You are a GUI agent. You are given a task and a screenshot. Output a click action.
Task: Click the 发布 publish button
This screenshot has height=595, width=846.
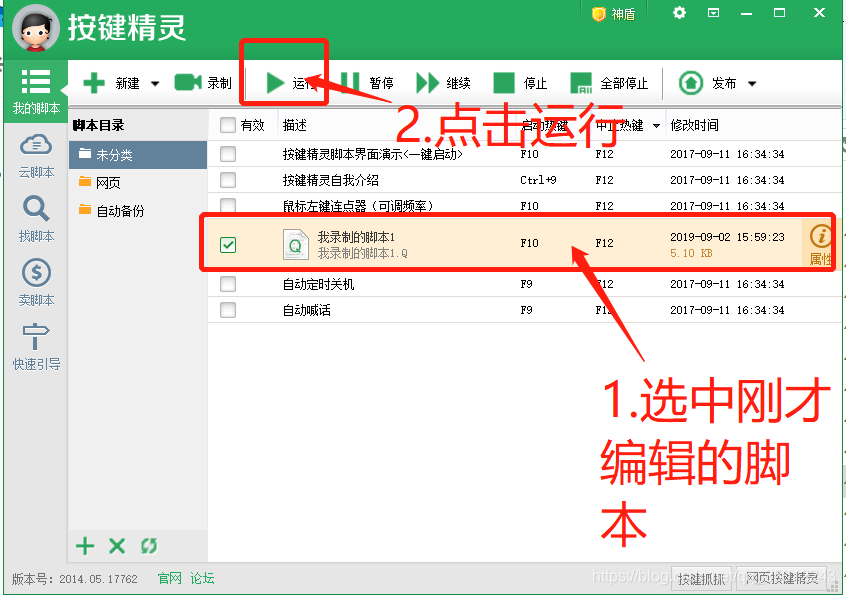point(707,83)
